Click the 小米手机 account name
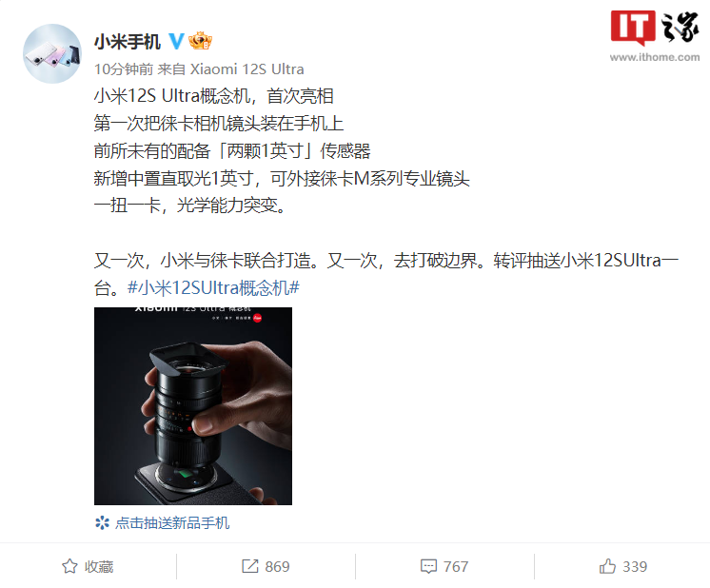This screenshot has height=588, width=710. coord(128,42)
